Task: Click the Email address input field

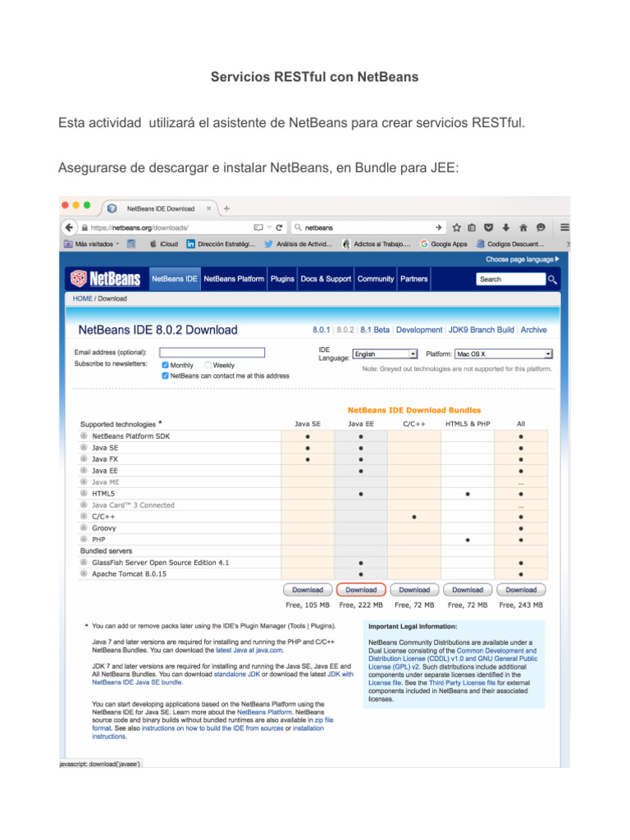Action: click(x=212, y=353)
